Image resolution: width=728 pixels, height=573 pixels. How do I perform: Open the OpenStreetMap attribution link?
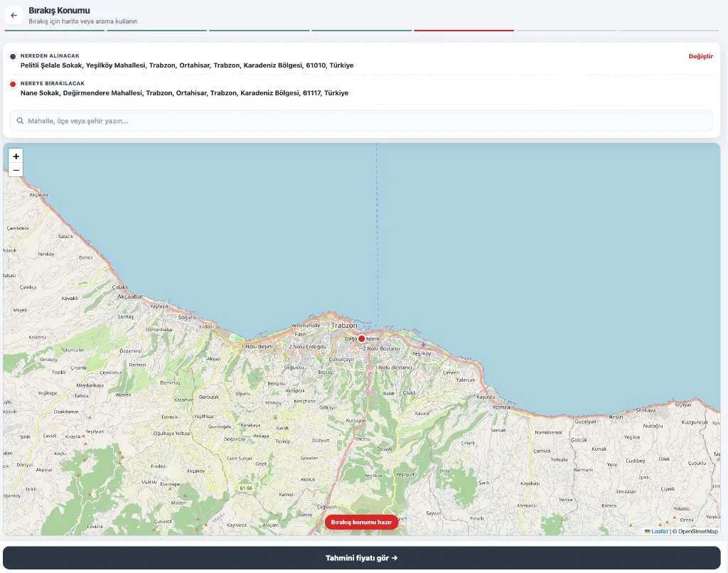pos(697,531)
